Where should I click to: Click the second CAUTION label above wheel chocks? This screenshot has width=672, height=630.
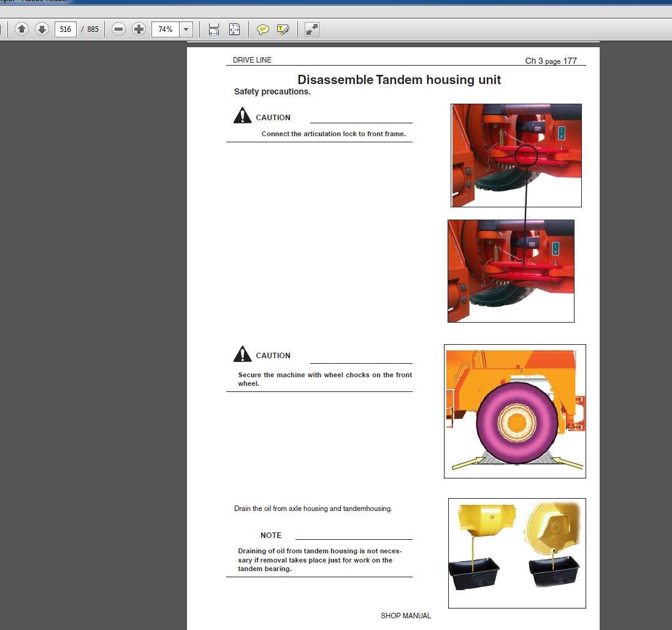tap(273, 356)
